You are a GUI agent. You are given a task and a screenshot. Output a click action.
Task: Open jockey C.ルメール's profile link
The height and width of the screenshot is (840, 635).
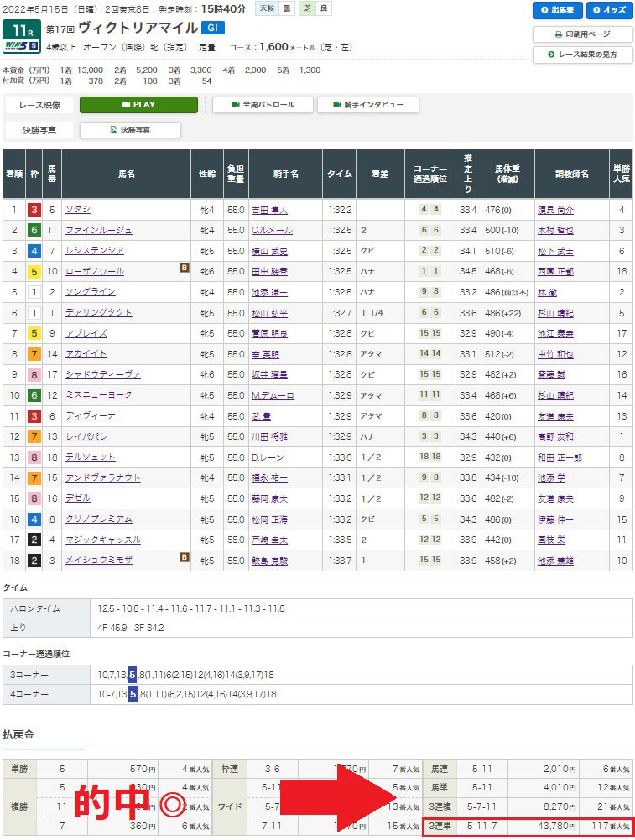pos(269,230)
